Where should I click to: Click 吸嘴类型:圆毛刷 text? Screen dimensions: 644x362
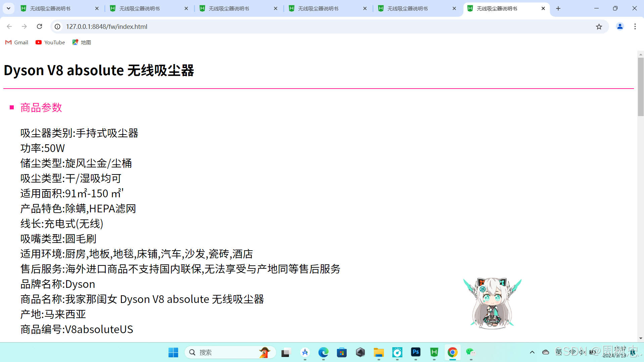click(x=58, y=239)
